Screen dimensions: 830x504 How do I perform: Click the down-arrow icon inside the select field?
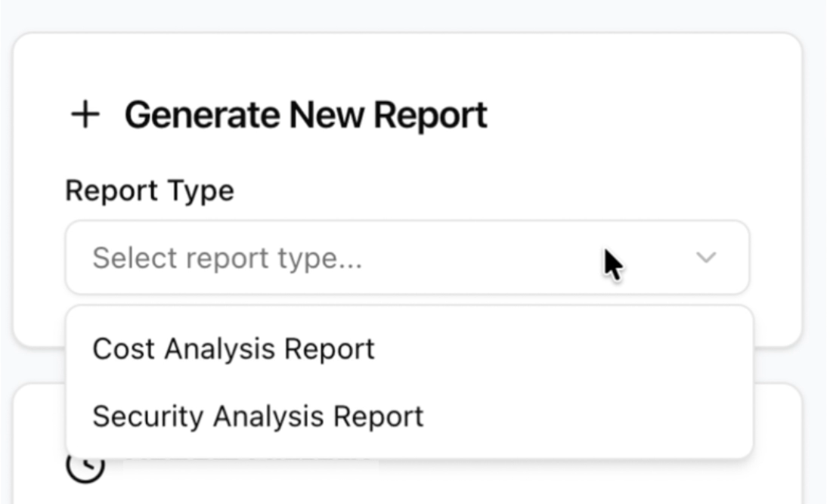coord(705,258)
